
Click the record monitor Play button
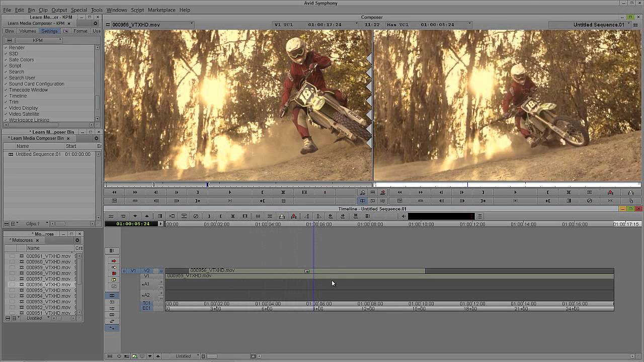click(x=515, y=192)
